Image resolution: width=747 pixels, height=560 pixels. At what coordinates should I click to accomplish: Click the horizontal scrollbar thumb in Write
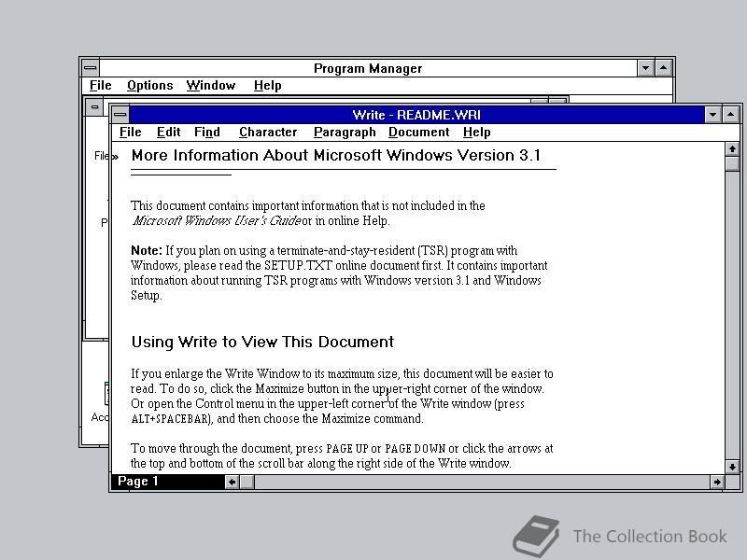(x=247, y=482)
